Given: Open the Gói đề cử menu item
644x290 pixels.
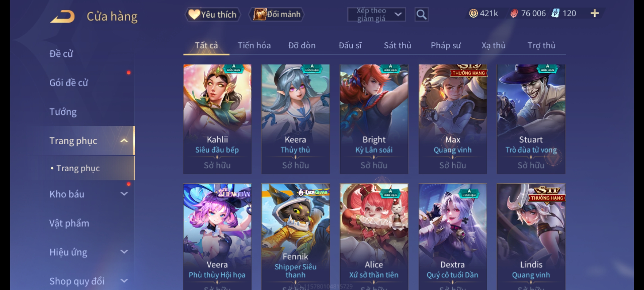Looking at the screenshot, I should coord(69,83).
